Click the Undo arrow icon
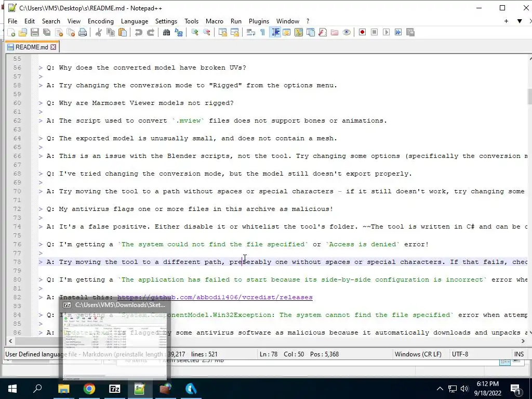The height and width of the screenshot is (399, 532). pyautogui.click(x=138, y=32)
